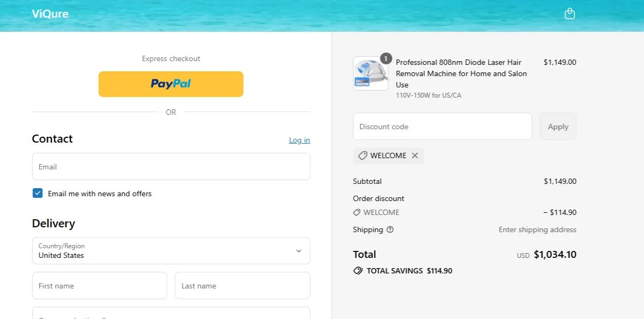Expand the United States country selector chevron

click(299, 250)
